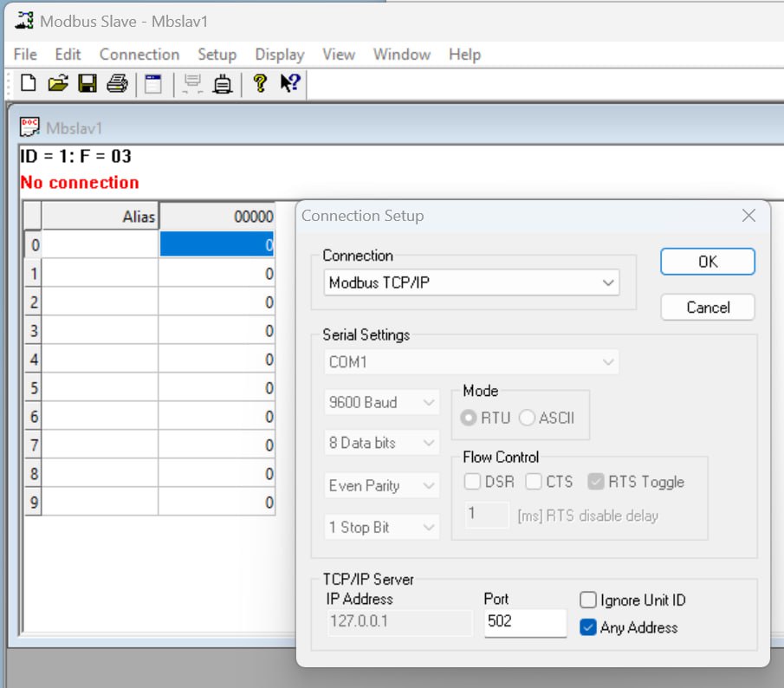Viewport: 784px width, 688px height.
Task: Select the ASCII mode radio button
Action: [x=527, y=418]
